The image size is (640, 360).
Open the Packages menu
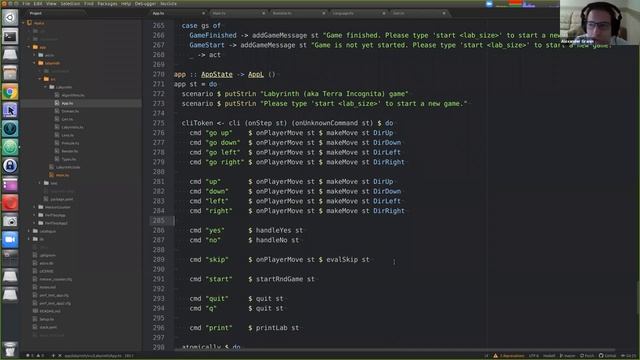tap(107, 4)
